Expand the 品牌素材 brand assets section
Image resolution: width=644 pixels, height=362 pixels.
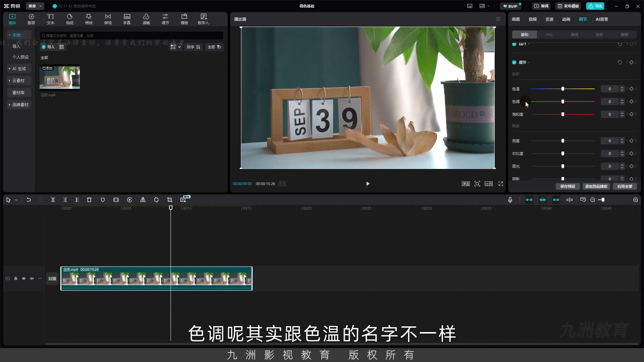pyautogui.click(x=19, y=105)
